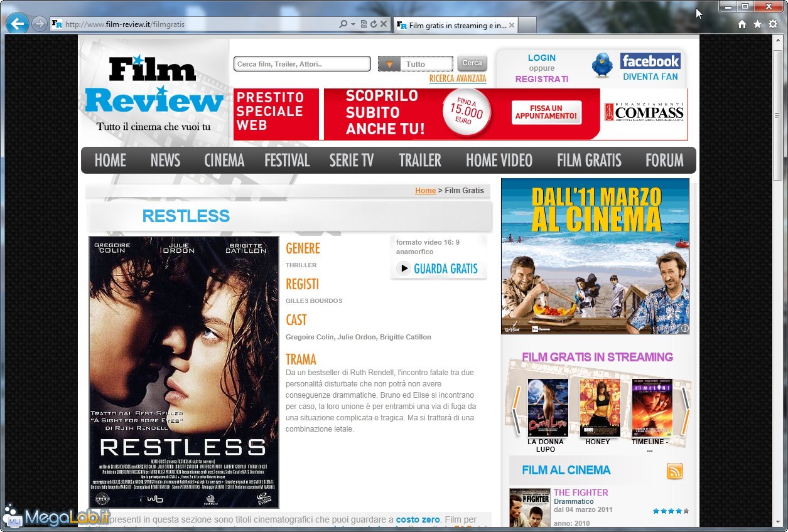Refresh the page with the reload icon
The width and height of the screenshot is (788, 532).
[x=374, y=24]
